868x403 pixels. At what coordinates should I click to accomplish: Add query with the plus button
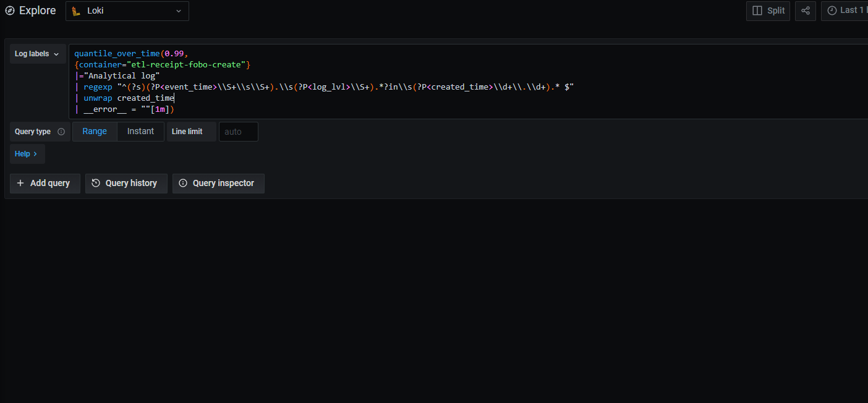[45, 183]
